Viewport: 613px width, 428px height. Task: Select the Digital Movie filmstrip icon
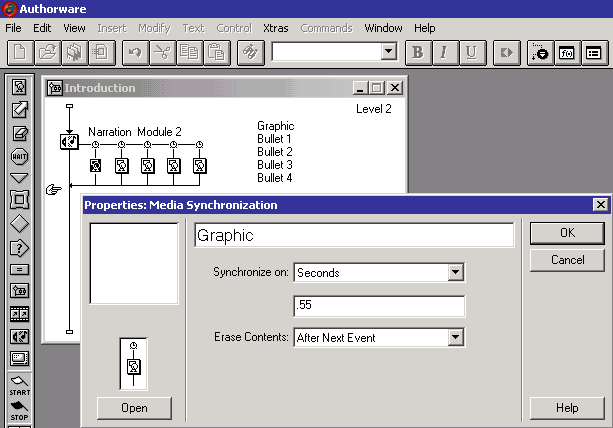[x=19, y=314]
